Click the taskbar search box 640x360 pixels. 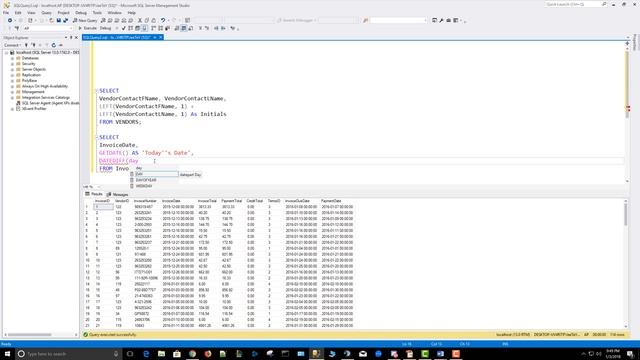[69, 353]
